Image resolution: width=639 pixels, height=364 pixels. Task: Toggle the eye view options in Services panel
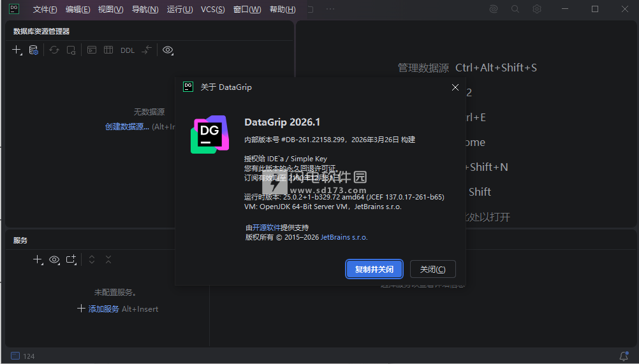pyautogui.click(x=54, y=259)
